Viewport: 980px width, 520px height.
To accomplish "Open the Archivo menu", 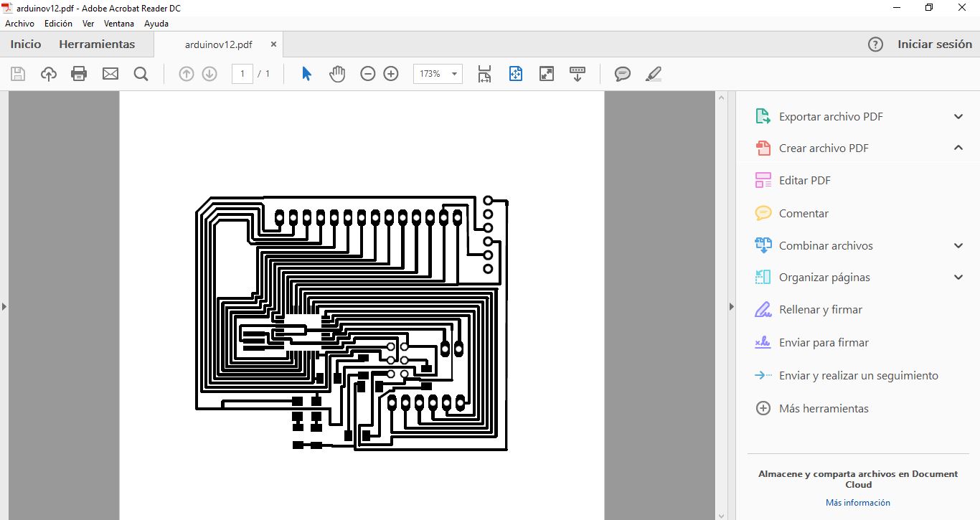I will [x=19, y=24].
